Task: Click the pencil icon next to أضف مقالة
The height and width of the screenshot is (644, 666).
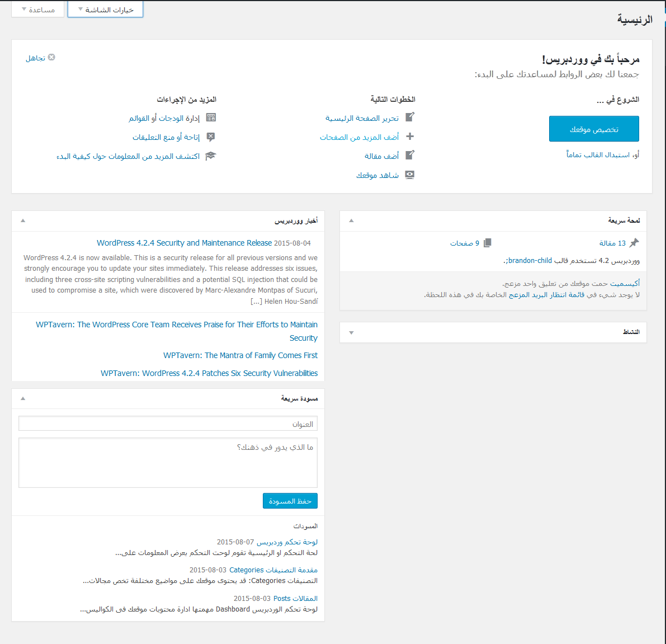Action: [x=410, y=156]
